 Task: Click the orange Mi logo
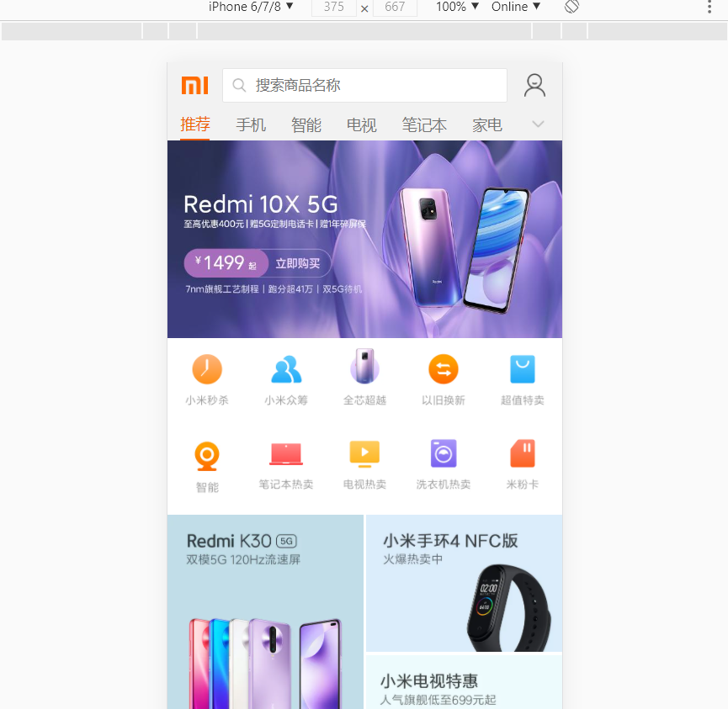tap(195, 86)
